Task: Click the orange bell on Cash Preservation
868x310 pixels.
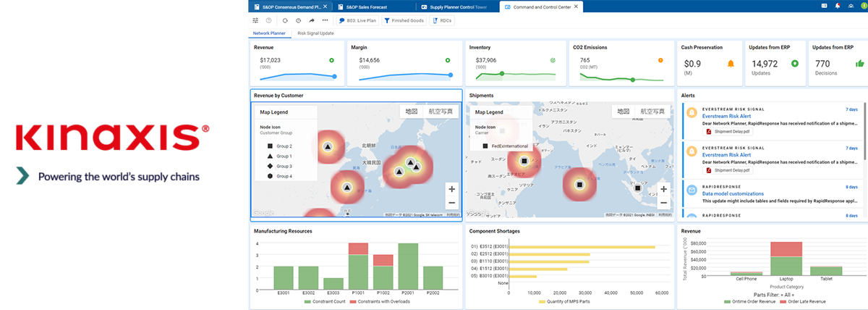Action: (731, 64)
